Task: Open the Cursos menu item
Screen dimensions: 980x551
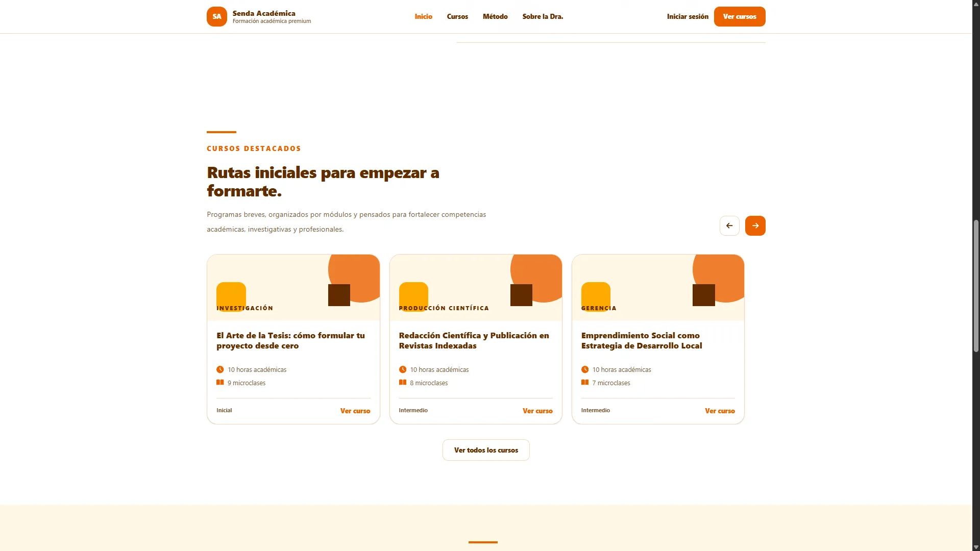Action: (457, 16)
